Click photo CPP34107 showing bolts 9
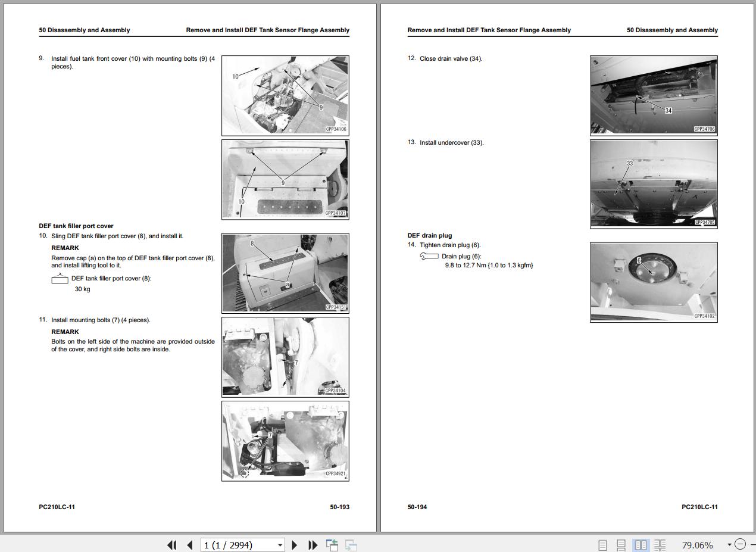 pyautogui.click(x=285, y=179)
